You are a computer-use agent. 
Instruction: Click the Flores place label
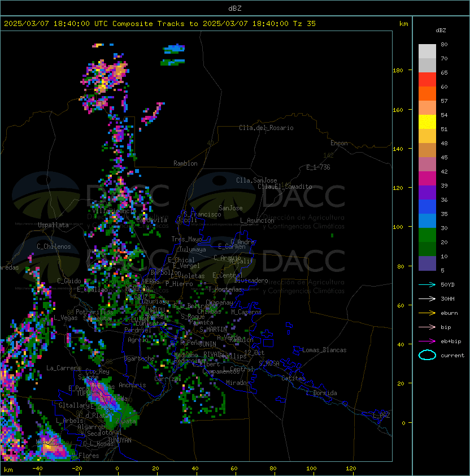[x=89, y=456]
